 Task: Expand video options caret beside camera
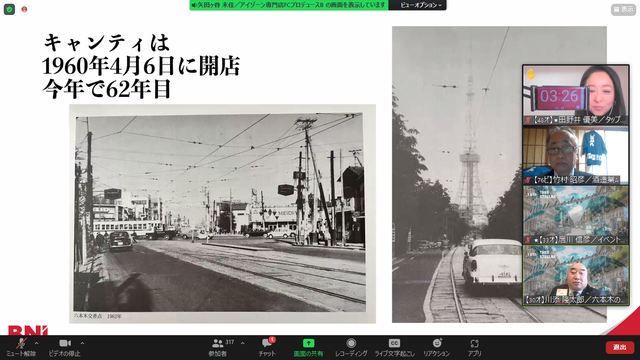pos(82,343)
